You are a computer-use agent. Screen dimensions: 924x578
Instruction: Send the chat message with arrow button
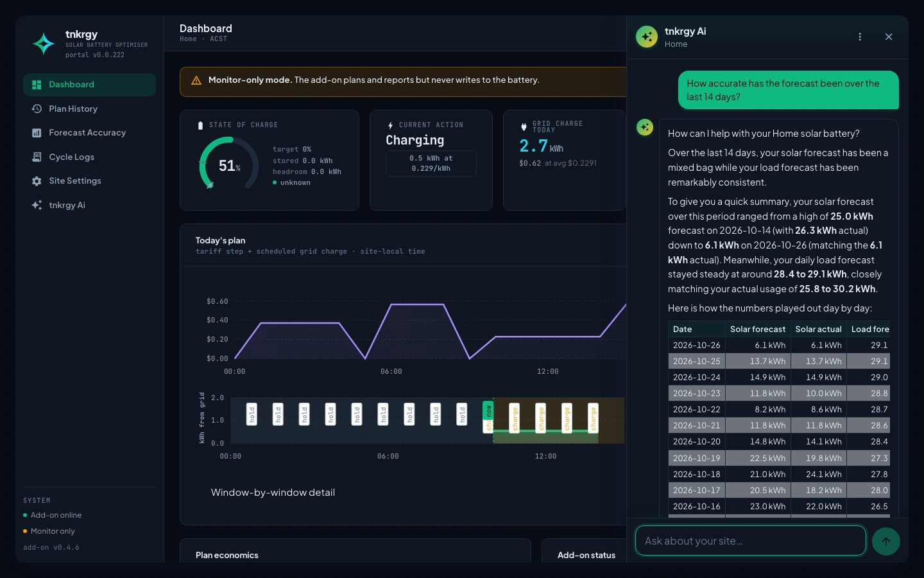point(886,541)
